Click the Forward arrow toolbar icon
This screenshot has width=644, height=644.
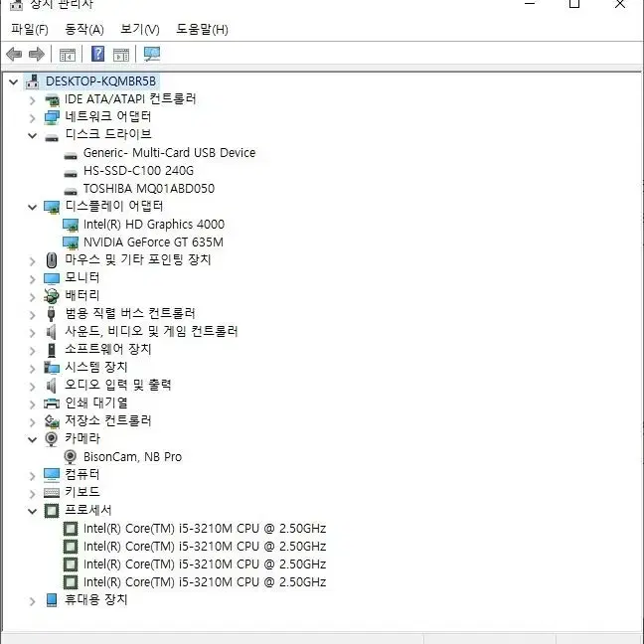37,54
